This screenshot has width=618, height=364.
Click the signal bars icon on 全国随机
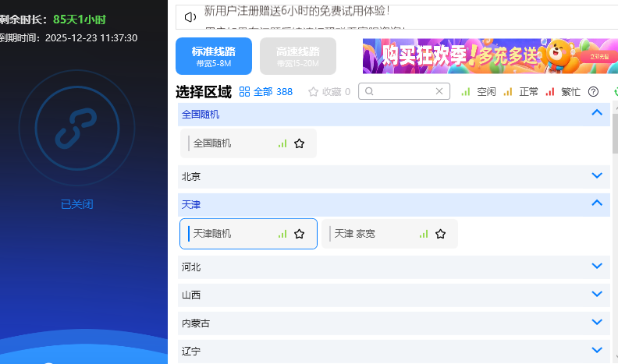tap(282, 143)
